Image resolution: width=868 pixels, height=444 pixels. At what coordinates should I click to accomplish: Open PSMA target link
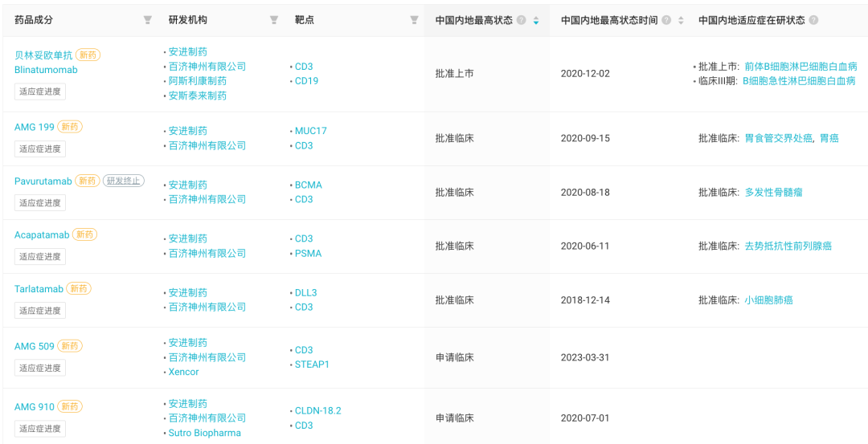309,253
